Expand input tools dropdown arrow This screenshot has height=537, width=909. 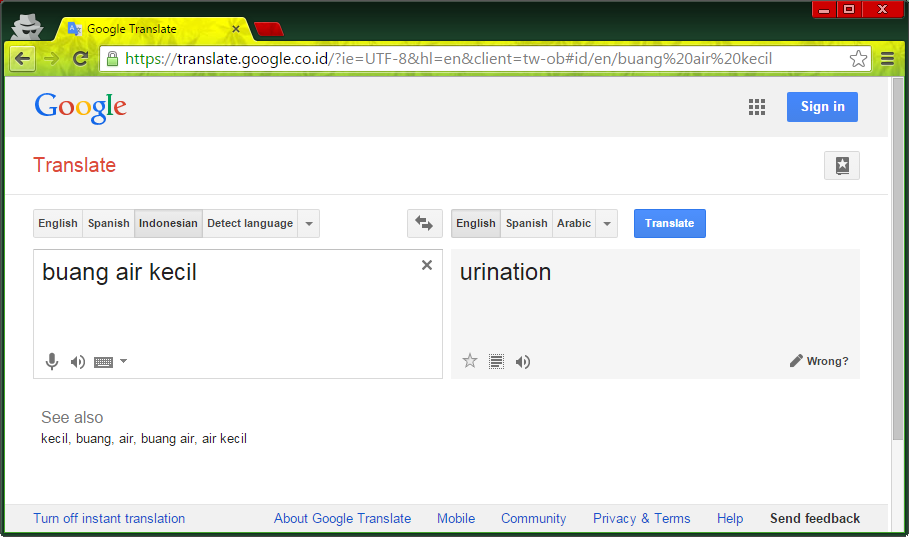click(123, 361)
